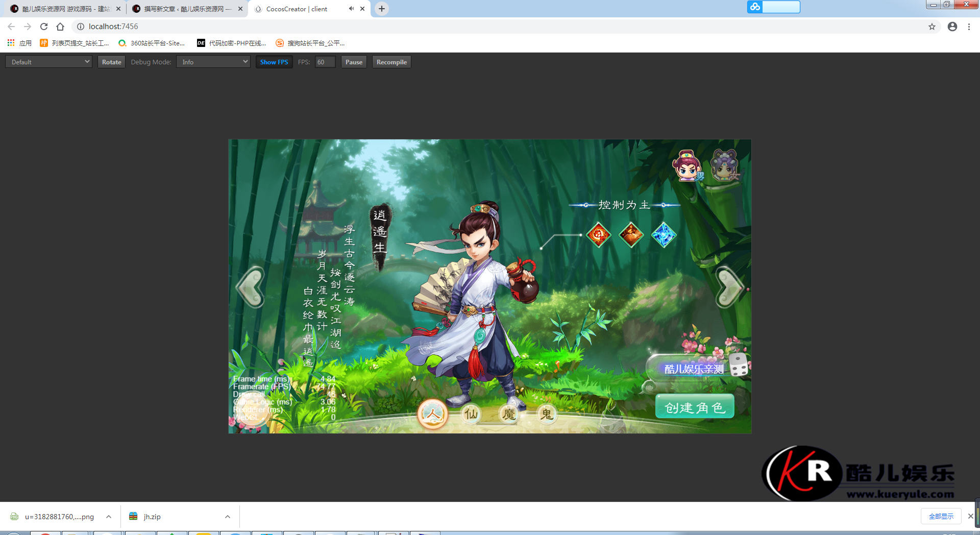The width and height of the screenshot is (980, 535).
Task: Click the 逍遥生 character name banner
Action: click(380, 236)
